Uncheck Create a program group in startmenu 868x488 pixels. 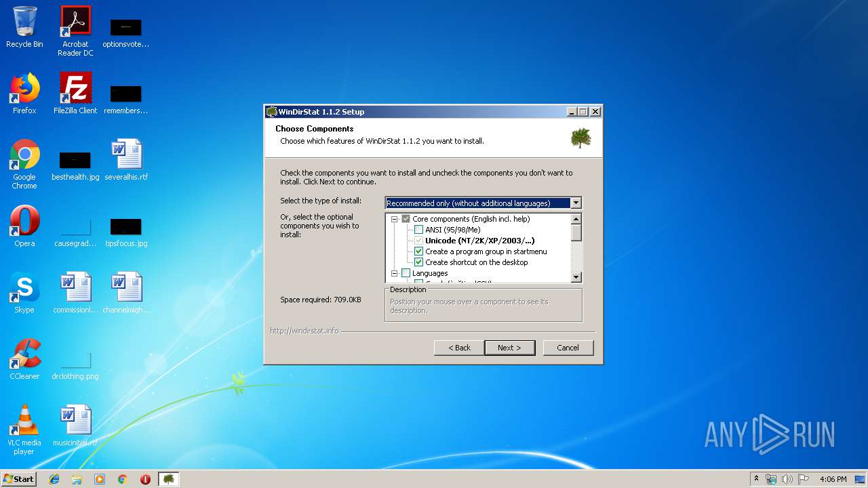[x=418, y=251]
